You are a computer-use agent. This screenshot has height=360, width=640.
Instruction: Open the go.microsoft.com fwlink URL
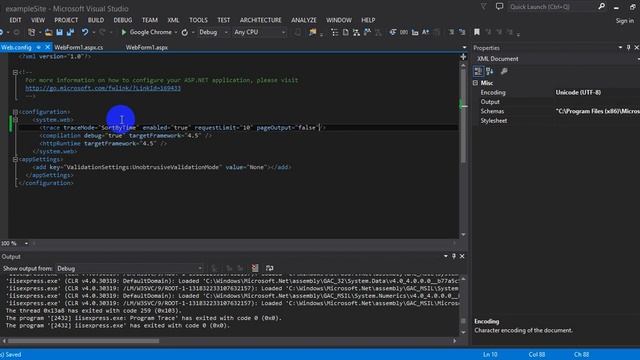[x=103, y=88]
